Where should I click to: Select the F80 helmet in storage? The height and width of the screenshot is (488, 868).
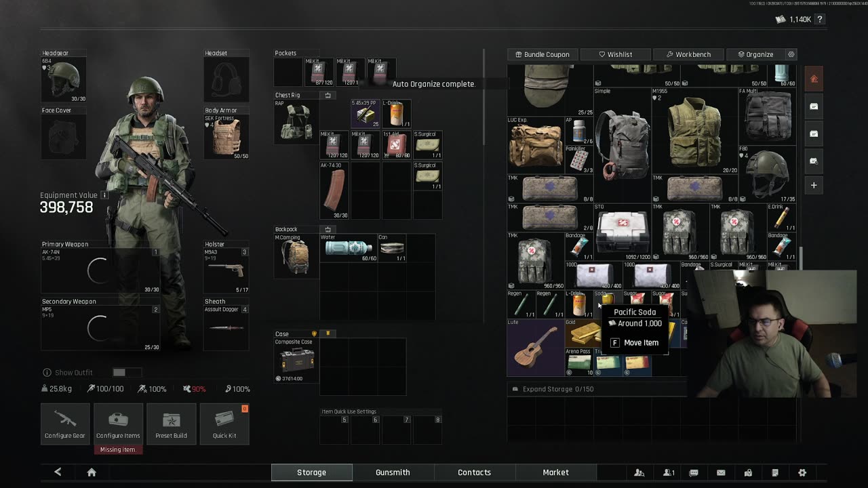coord(768,174)
